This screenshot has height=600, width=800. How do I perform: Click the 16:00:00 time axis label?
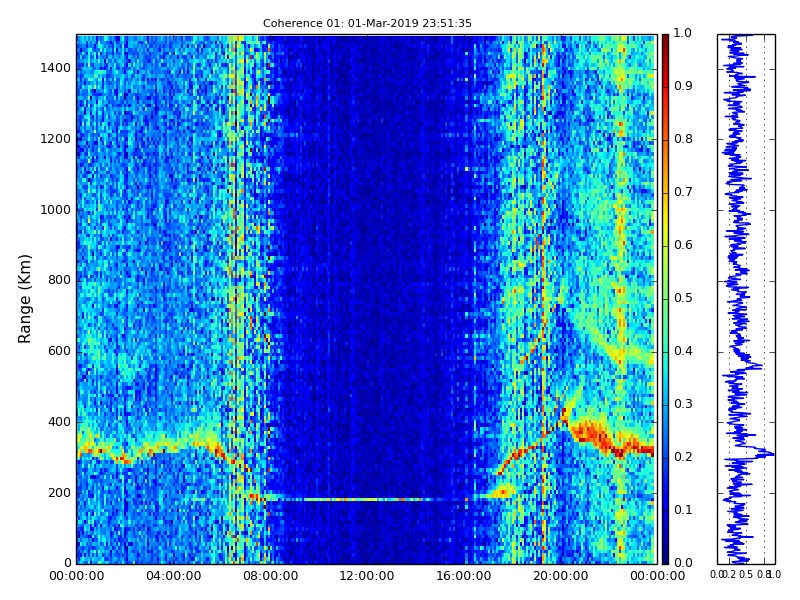[464, 577]
